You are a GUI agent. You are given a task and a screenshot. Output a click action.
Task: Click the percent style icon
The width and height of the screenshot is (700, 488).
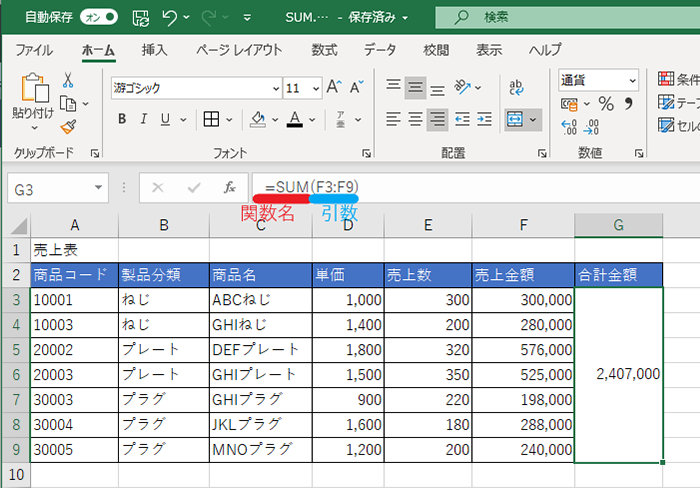(606, 104)
